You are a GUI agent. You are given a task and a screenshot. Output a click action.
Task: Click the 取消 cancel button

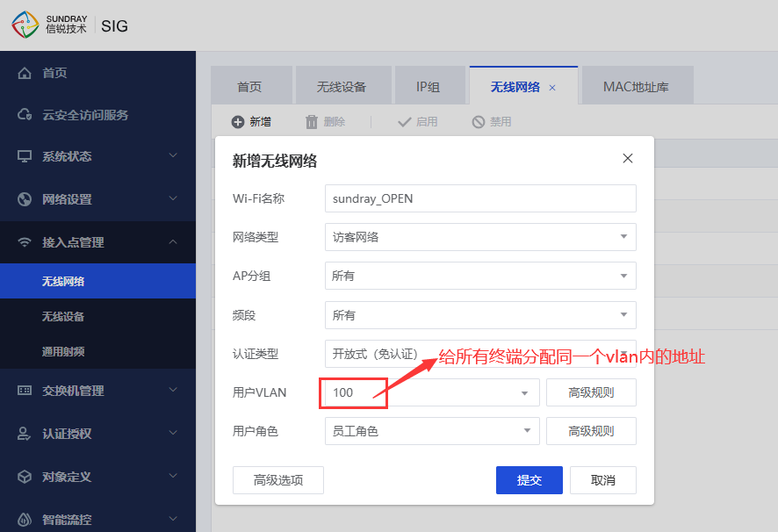(x=603, y=480)
